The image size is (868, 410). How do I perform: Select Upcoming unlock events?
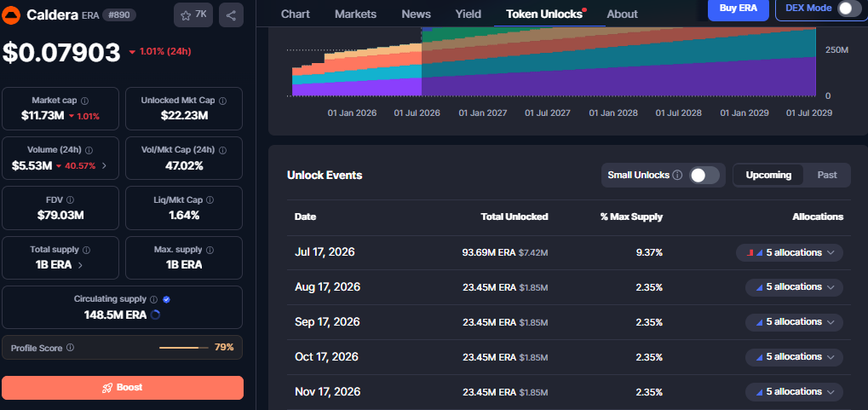point(768,175)
